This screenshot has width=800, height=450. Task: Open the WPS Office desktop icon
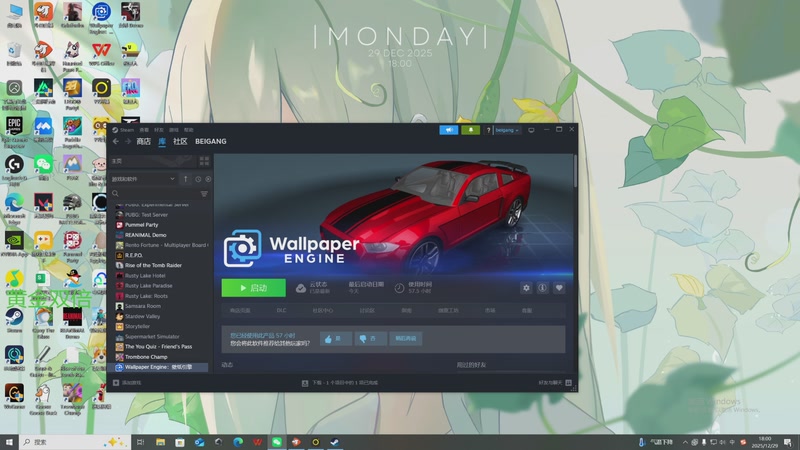tap(102, 54)
